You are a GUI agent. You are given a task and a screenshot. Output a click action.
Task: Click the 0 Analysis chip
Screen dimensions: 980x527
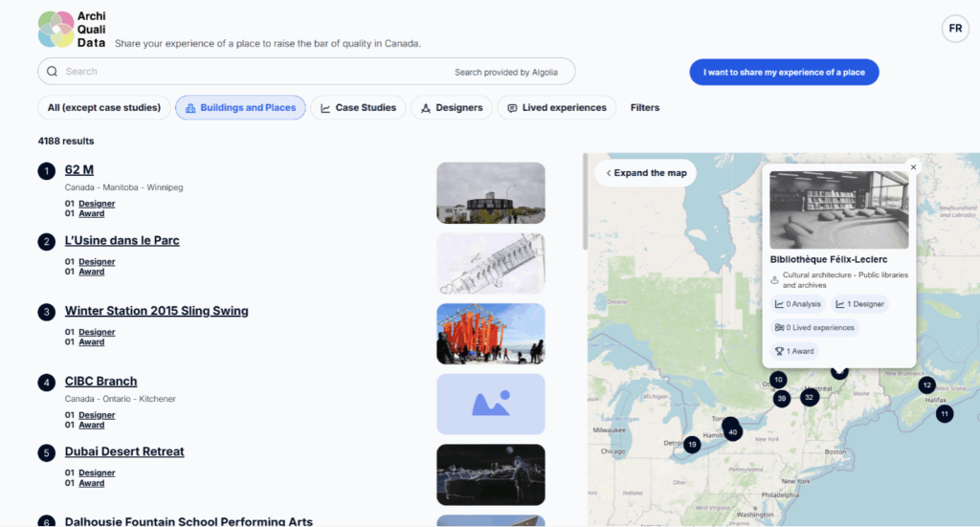click(x=797, y=304)
